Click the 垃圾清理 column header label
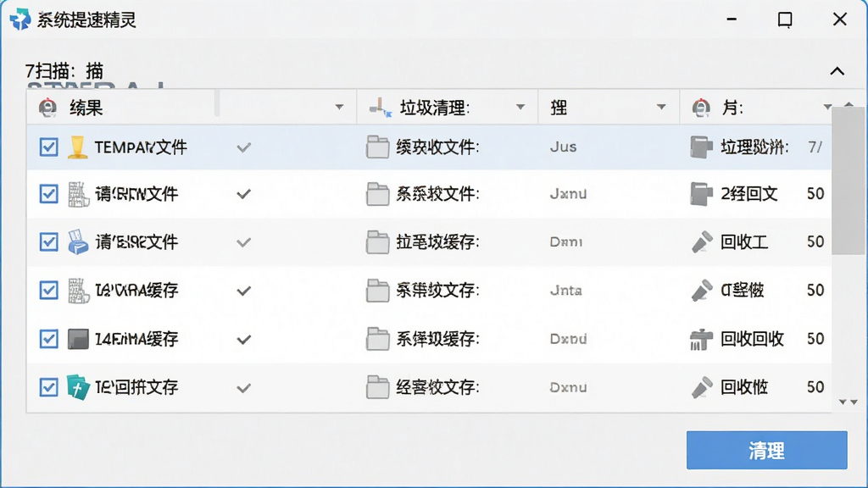Viewport: 868px width, 488px height. pyautogui.click(x=435, y=108)
